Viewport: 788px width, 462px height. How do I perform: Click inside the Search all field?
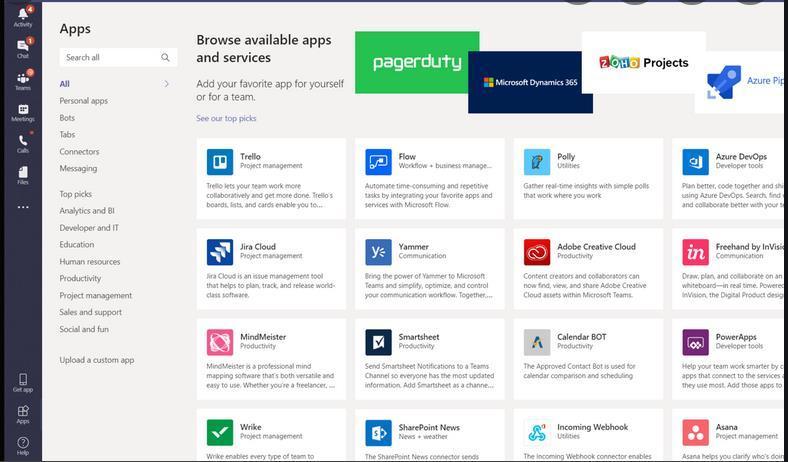118,57
